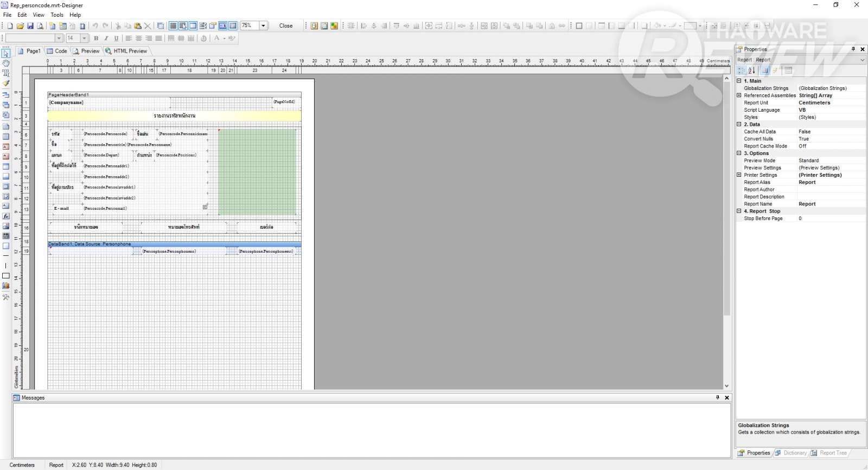This screenshot has height=470, width=868.
Task: Insert a function (fx) component from the toolbox
Action: pyautogui.click(x=6, y=216)
